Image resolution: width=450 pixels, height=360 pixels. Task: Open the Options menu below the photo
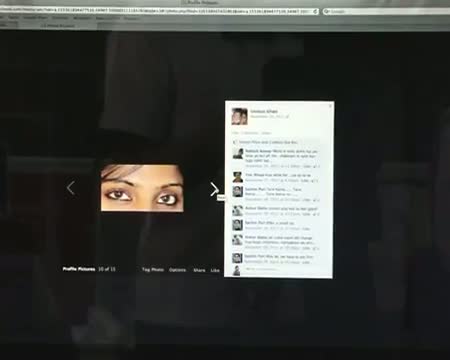click(x=177, y=270)
